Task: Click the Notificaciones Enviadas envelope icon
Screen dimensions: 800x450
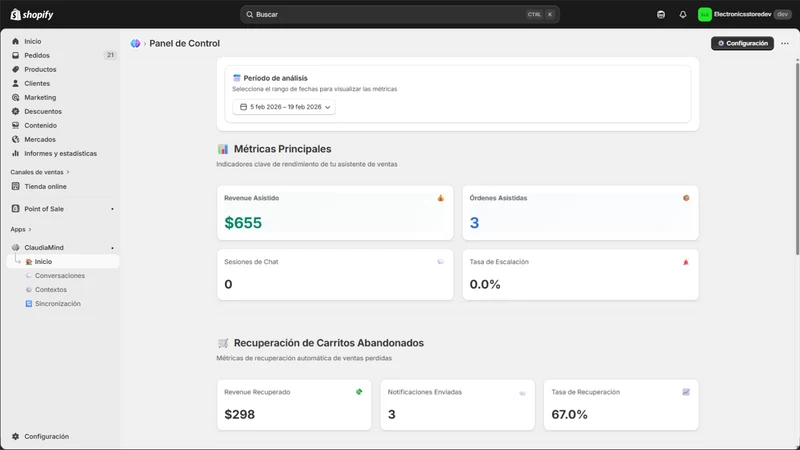Action: (522, 393)
